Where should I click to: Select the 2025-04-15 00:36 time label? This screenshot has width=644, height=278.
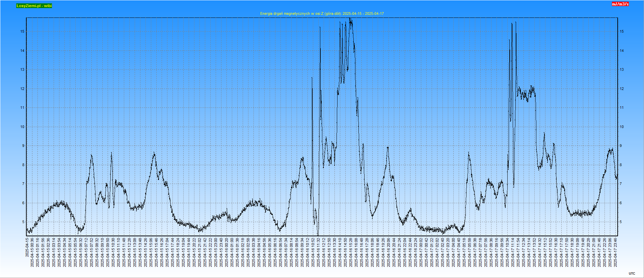click(x=32, y=252)
